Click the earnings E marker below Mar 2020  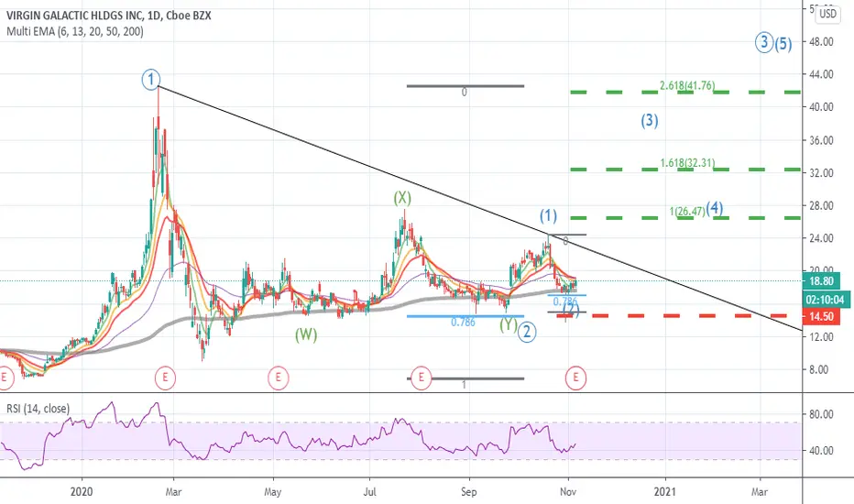pyautogui.click(x=165, y=378)
